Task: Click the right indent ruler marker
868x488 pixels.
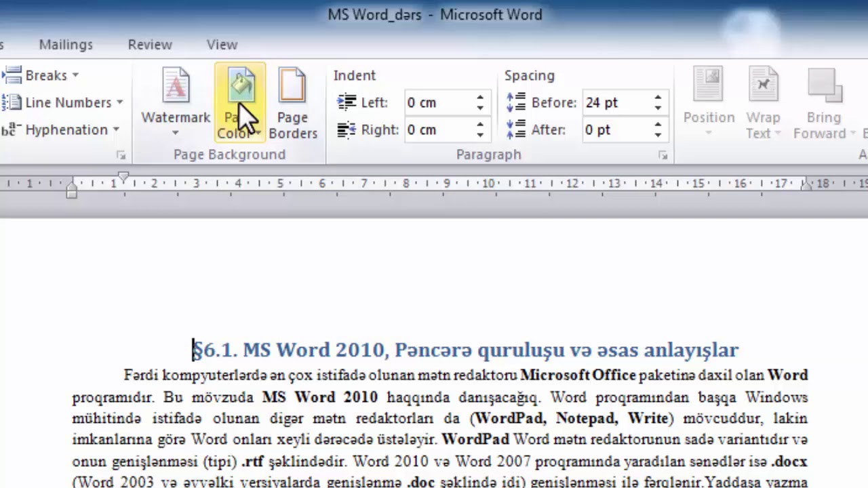Action: (x=806, y=186)
